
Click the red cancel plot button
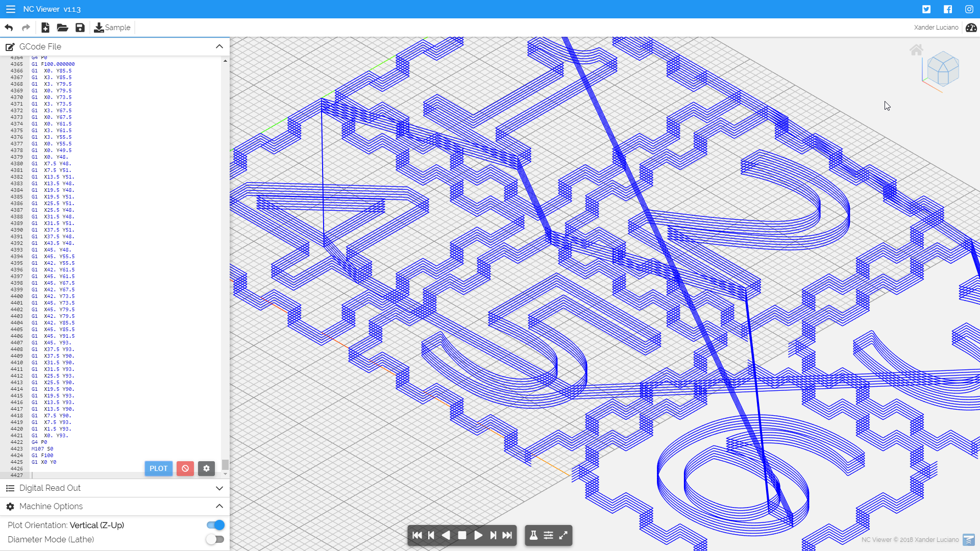pyautogui.click(x=185, y=468)
